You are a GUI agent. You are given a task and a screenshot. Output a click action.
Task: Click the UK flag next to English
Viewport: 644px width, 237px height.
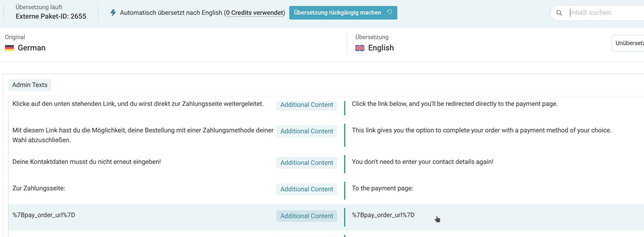(359, 48)
